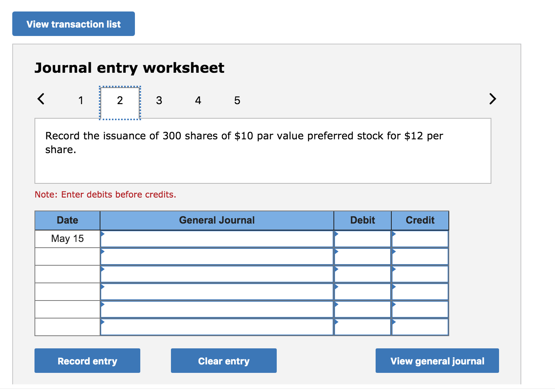Image resolution: width=555 pixels, height=392 pixels.
Task: Click the Record entry button
Action: point(87,361)
